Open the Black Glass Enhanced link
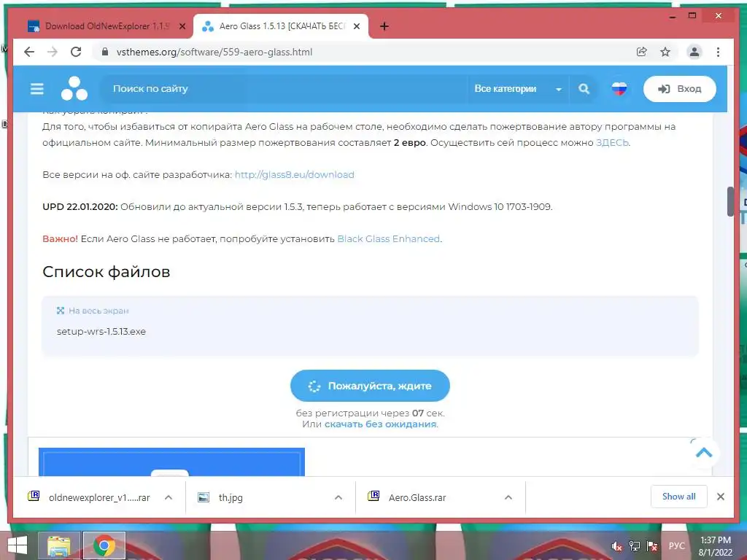Image resolution: width=747 pixels, height=560 pixels. coord(388,238)
